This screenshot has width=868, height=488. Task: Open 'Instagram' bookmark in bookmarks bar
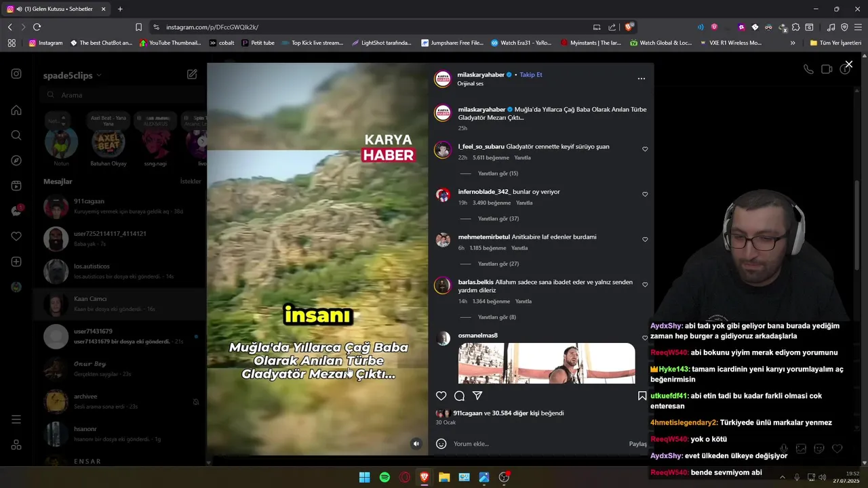point(45,43)
